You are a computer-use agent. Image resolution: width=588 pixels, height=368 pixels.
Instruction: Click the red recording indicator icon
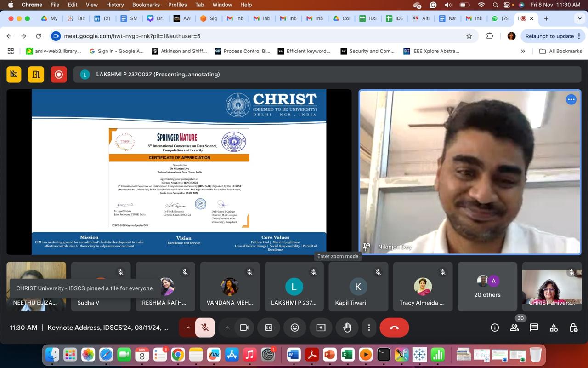[59, 75]
